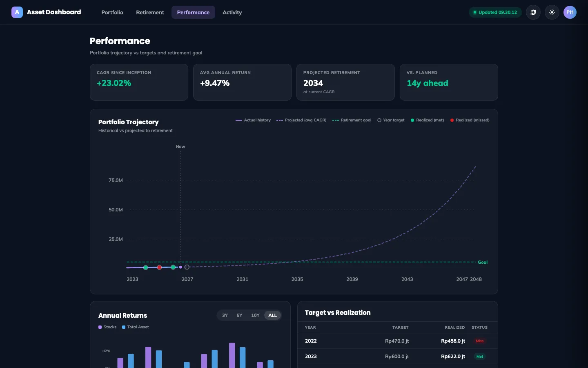Toggle Retirement goal legend entry

coord(352,120)
